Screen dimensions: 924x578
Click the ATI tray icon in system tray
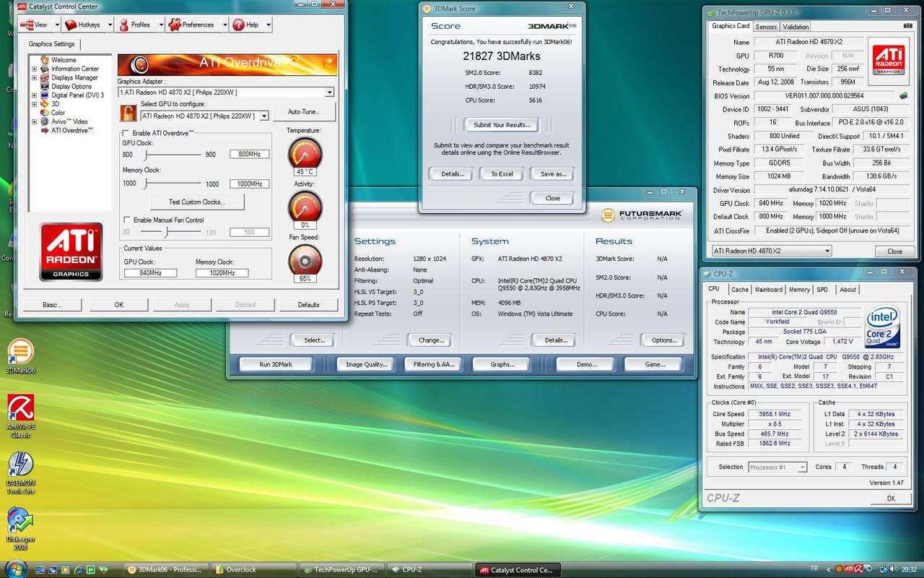[849, 569]
